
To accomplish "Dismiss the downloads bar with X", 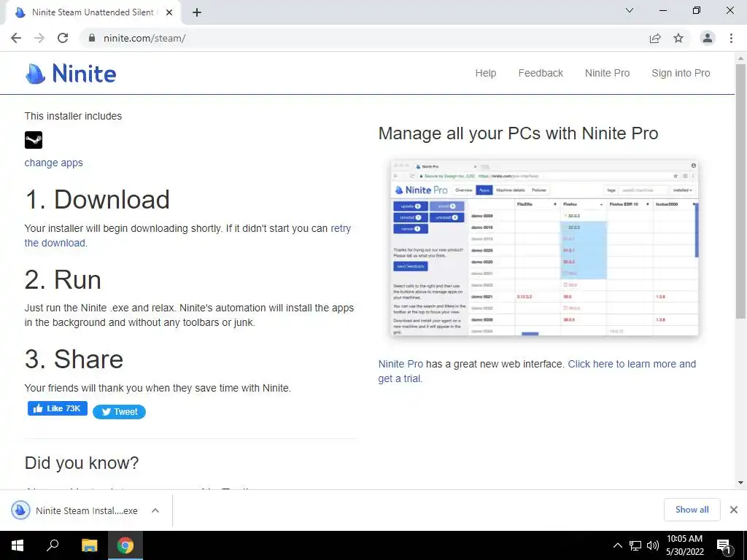I will click(x=734, y=510).
